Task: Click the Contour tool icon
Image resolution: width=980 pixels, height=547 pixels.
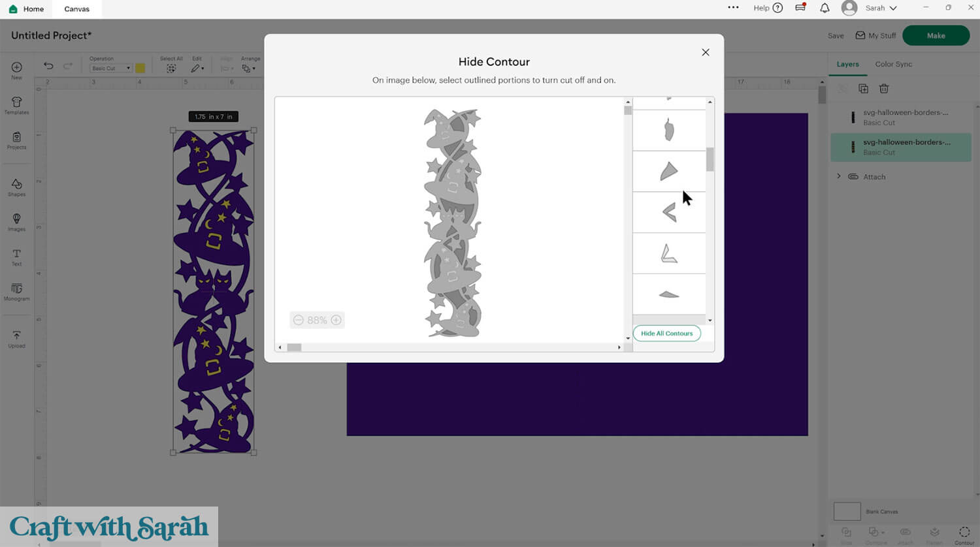Action: [x=964, y=534]
